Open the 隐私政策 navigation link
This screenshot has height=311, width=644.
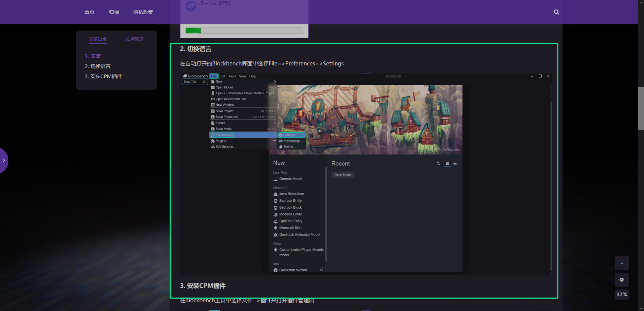[x=143, y=12]
